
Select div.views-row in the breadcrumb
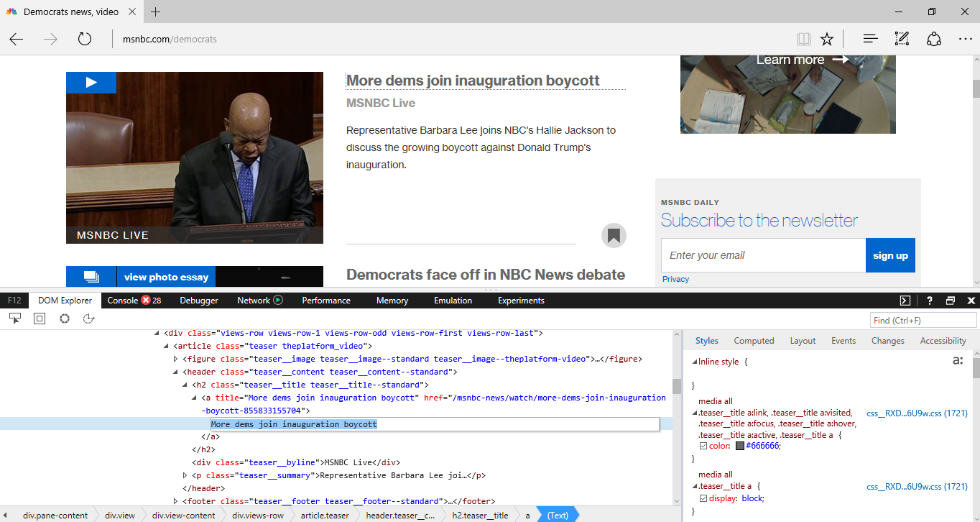(258, 515)
